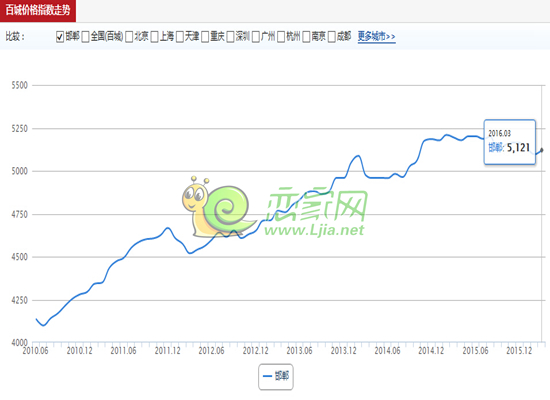Select the 天津 checkbox

180,36
